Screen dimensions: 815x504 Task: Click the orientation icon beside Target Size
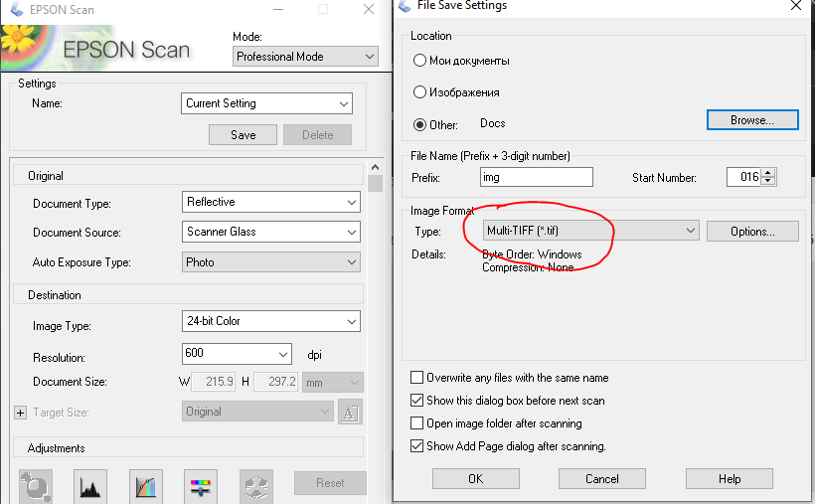click(350, 413)
